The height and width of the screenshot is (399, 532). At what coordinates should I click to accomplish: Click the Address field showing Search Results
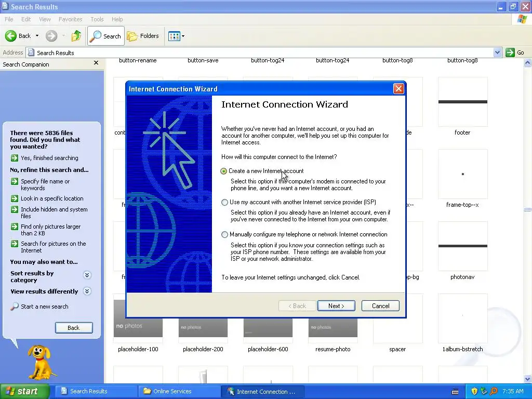[x=260, y=52]
